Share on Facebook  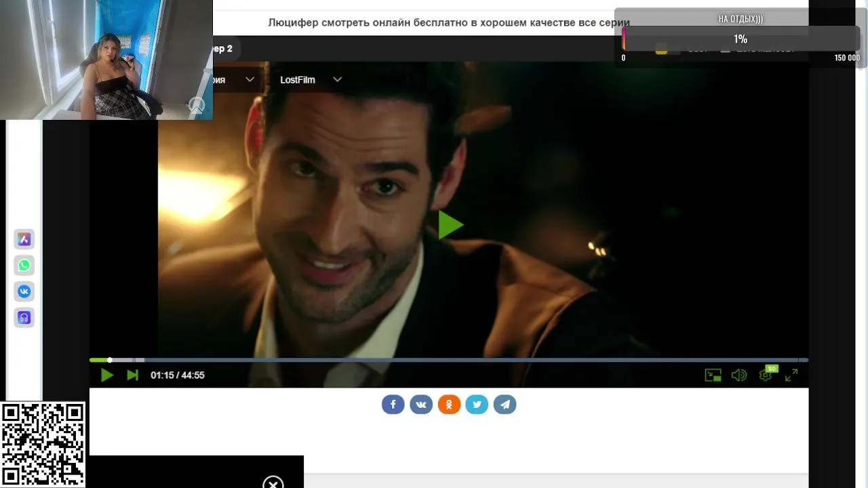coord(393,405)
